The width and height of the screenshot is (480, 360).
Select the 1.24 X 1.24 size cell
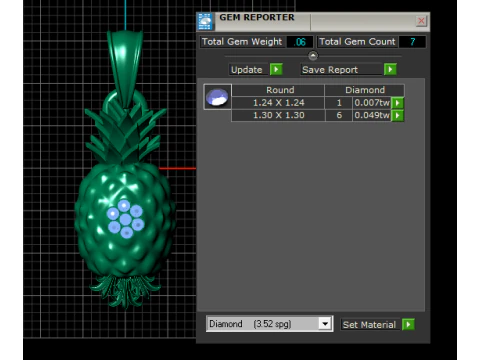pyautogui.click(x=279, y=103)
